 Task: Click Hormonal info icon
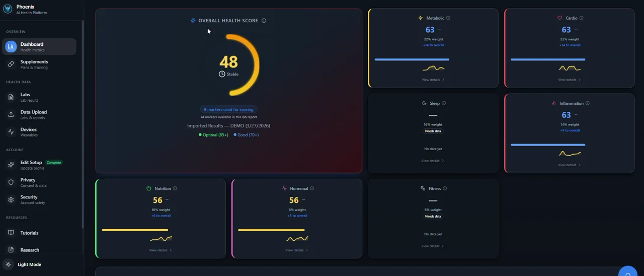312,188
